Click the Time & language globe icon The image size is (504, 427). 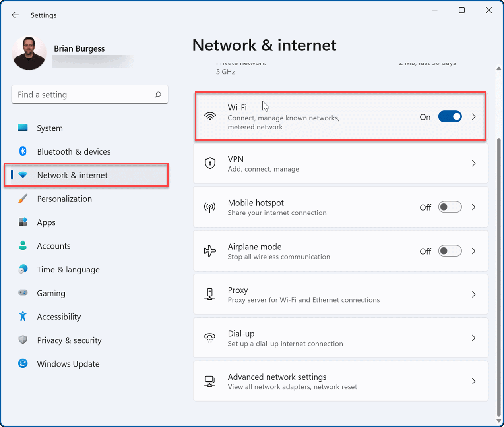tap(23, 269)
